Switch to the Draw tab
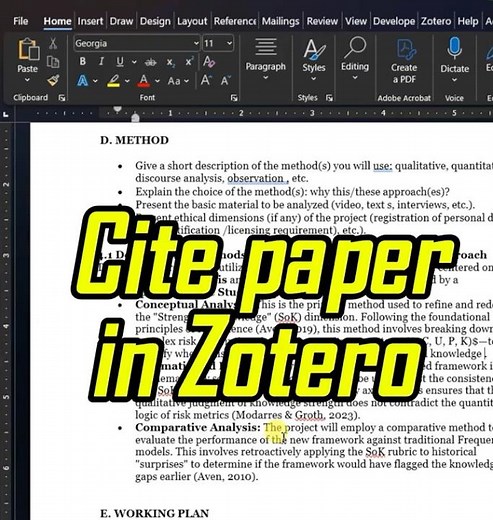The height and width of the screenshot is (520, 493). click(121, 21)
